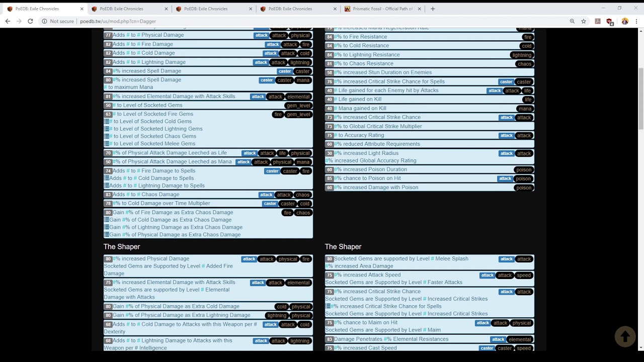Open Damage Penetrates Elemental Resistances mod
The image size is (644, 362).
(391, 339)
